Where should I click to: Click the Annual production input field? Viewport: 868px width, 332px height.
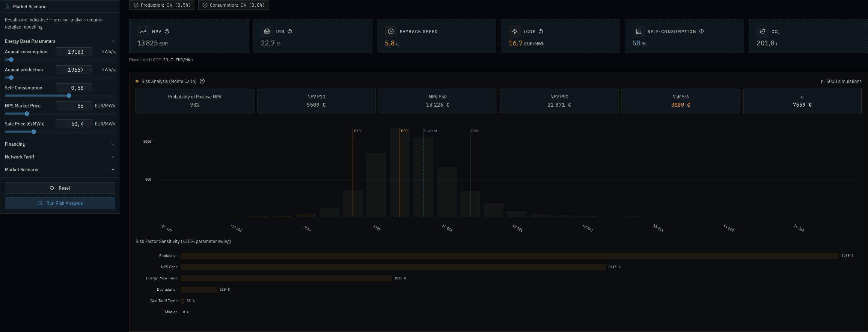click(x=74, y=70)
